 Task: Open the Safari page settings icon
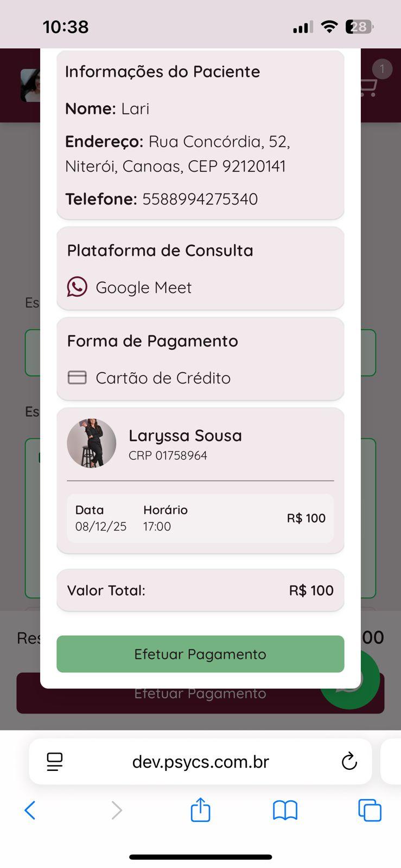[x=55, y=762]
